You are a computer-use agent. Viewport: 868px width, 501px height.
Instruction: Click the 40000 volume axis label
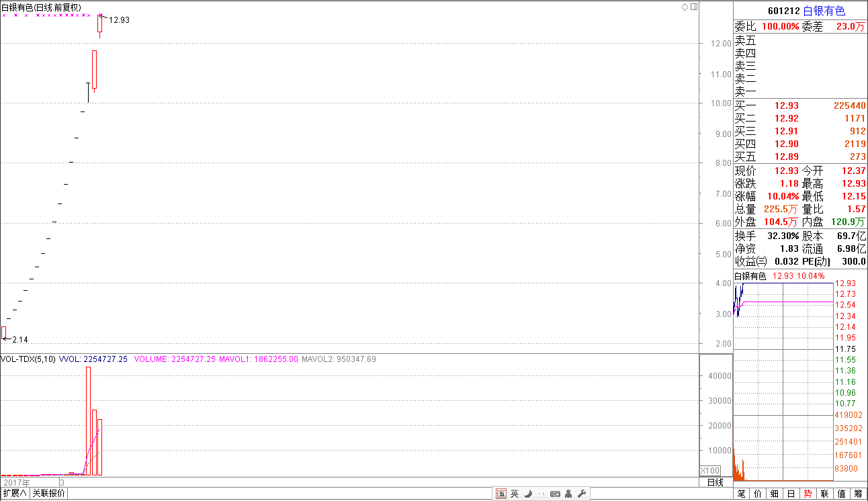[720, 376]
